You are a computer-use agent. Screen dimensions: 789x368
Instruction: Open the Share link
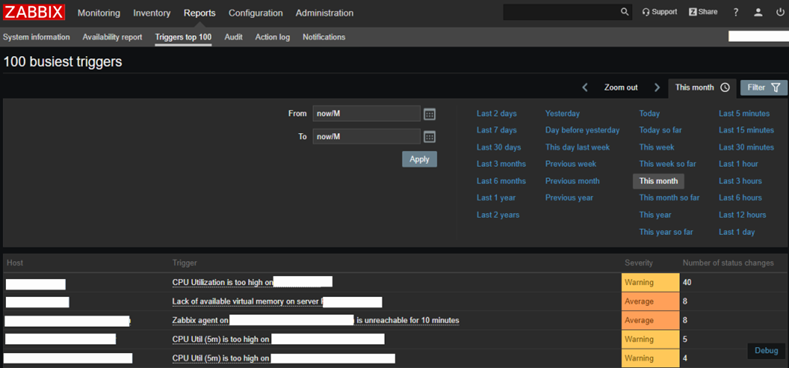(703, 12)
